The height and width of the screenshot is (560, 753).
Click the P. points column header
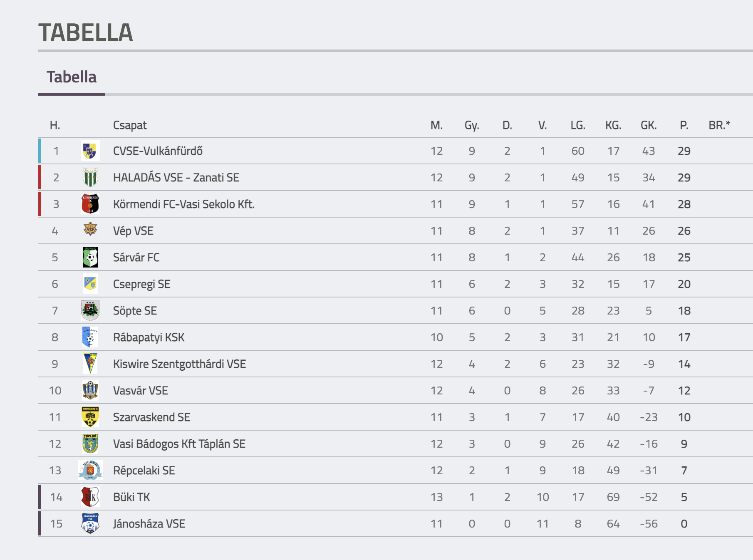684,125
